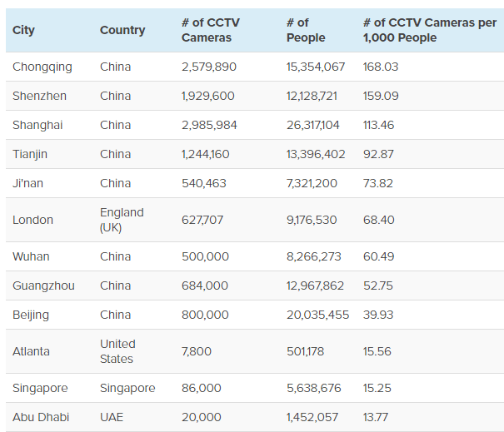Select the Shenzhen row city name

39,96
